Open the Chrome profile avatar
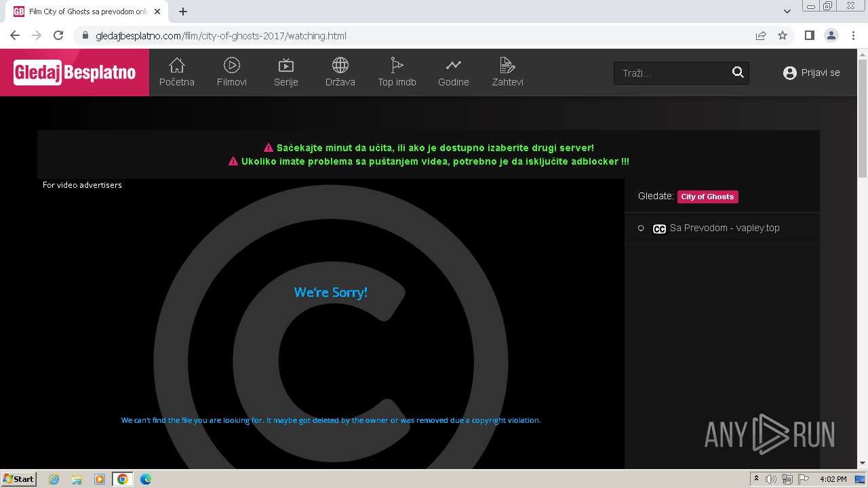The image size is (868, 488). 831,36
